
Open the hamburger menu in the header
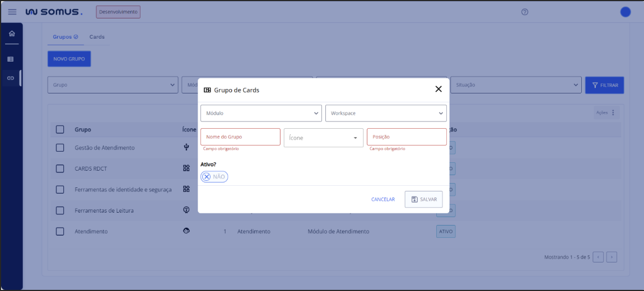(12, 12)
